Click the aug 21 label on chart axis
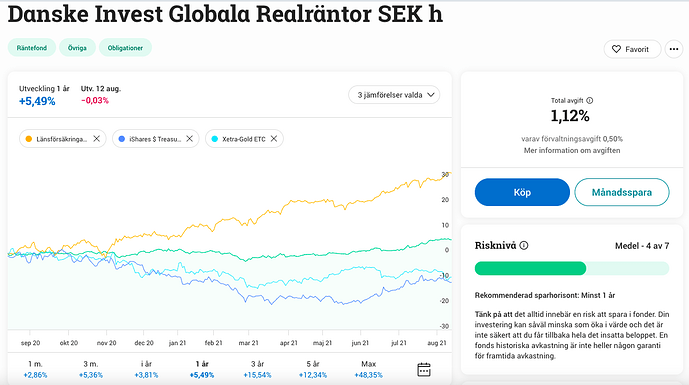 [437, 343]
